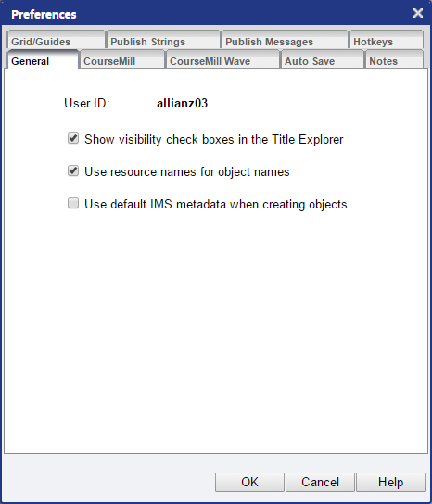Screen dimensions: 432x504
Task: Open Help for the Preferences dialog
Action: [390, 482]
